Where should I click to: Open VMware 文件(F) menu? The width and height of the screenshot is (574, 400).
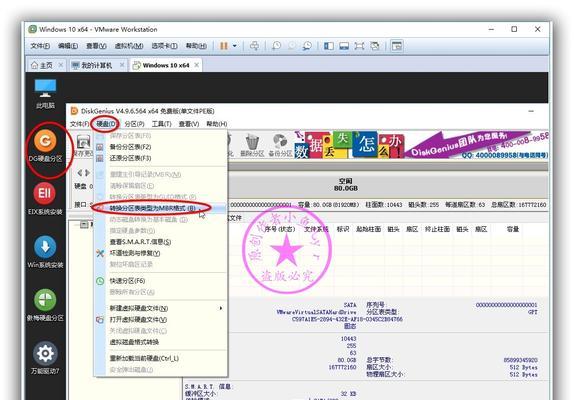point(40,46)
